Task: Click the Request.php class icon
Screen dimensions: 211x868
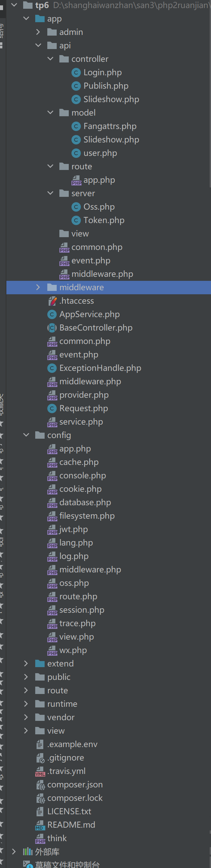Action: [x=52, y=408]
